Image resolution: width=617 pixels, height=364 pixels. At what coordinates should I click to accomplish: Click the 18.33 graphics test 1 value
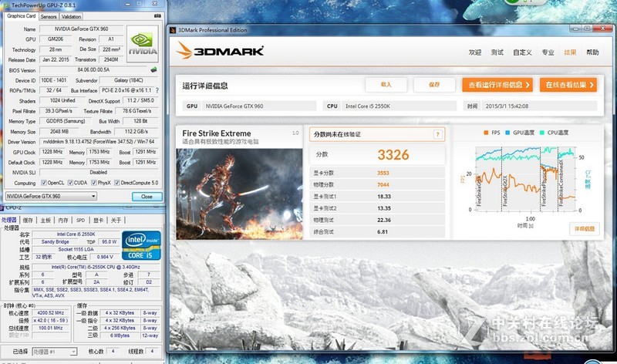pos(384,197)
